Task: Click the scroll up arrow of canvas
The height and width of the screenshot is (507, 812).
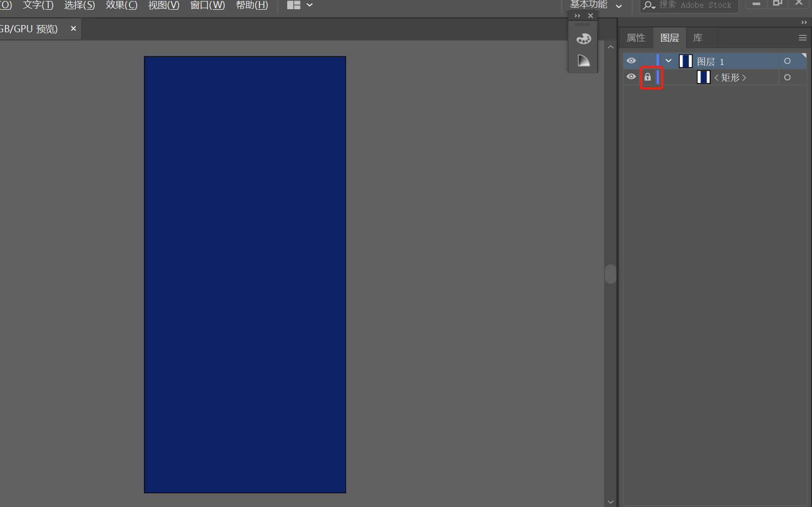Action: point(610,47)
